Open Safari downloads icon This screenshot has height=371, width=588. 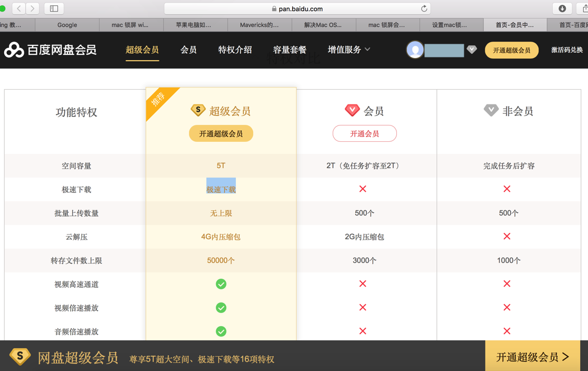click(x=562, y=8)
